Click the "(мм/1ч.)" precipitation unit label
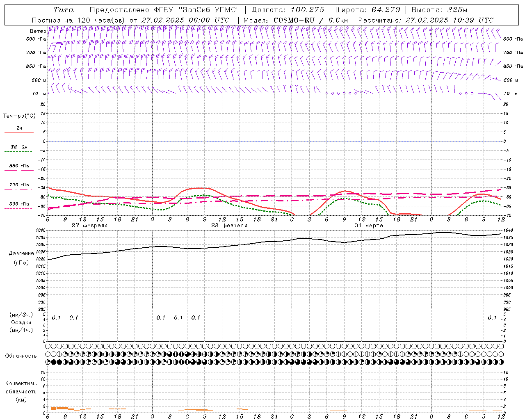Viewport: 525px width, 420px height. [x=21, y=330]
